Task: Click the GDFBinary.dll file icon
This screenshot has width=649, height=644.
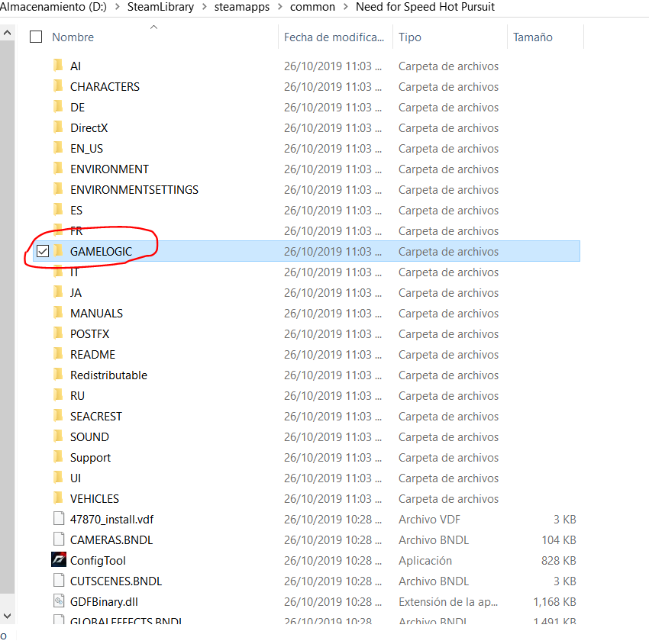Action: pyautogui.click(x=59, y=601)
